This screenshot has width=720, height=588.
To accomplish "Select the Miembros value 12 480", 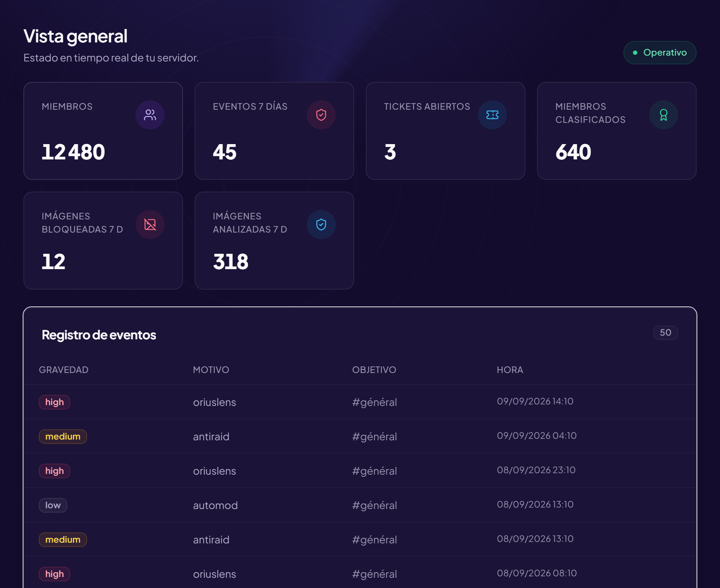I will point(73,152).
